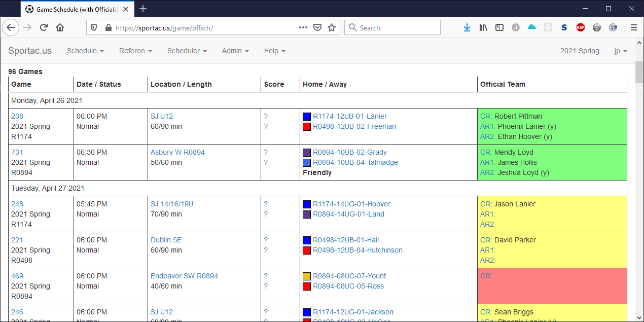Click AR1 link for game 248
This screenshot has width=644, height=322.
tap(488, 214)
